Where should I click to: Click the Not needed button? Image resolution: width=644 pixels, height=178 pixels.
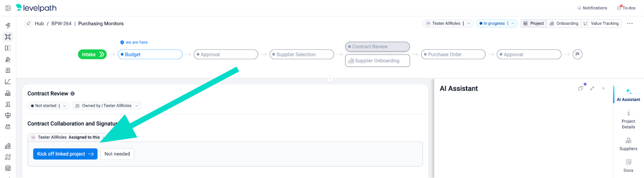click(117, 154)
